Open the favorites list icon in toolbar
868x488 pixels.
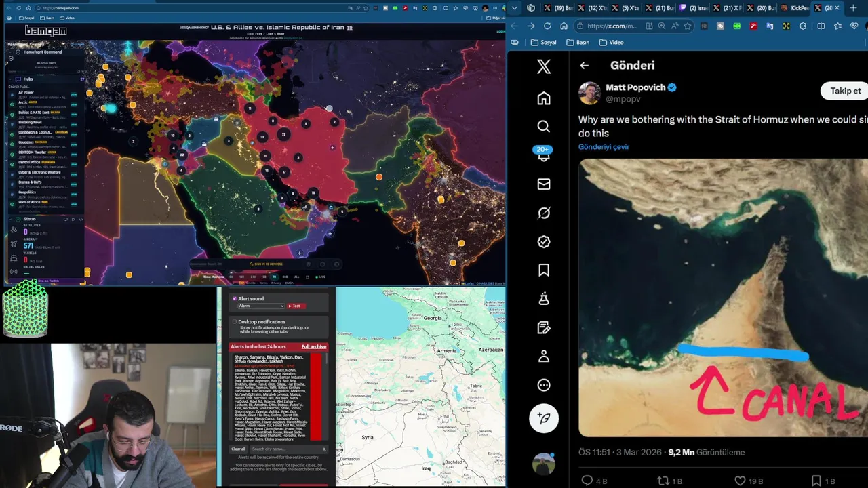coord(838,26)
